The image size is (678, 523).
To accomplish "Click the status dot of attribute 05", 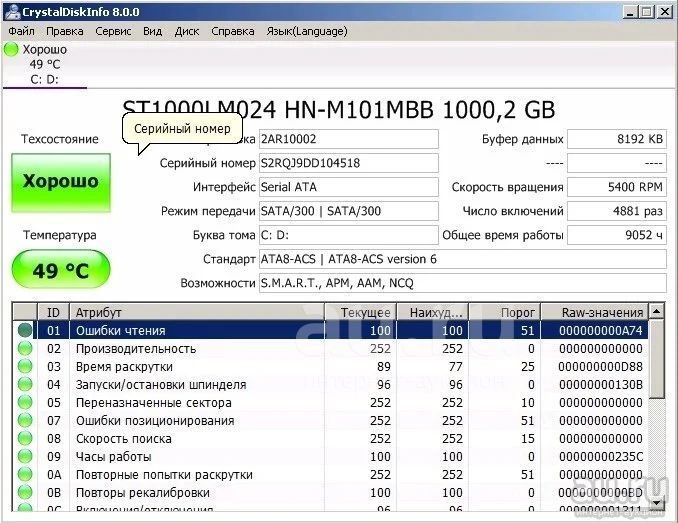I will (25, 402).
